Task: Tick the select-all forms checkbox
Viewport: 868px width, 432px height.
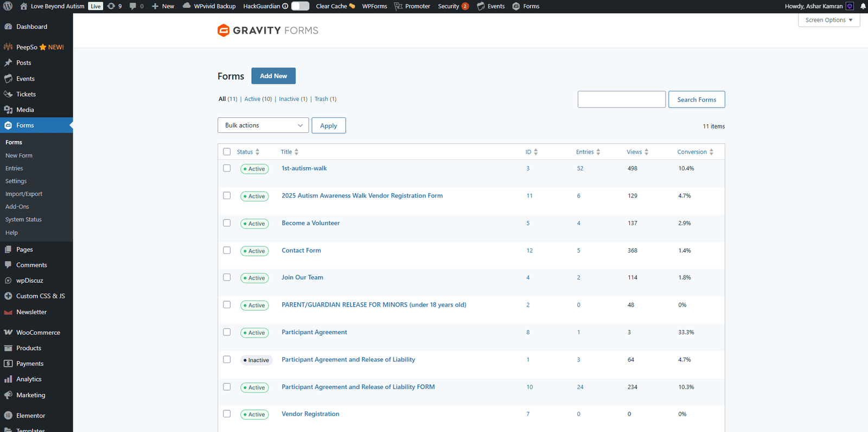Action: (227, 152)
